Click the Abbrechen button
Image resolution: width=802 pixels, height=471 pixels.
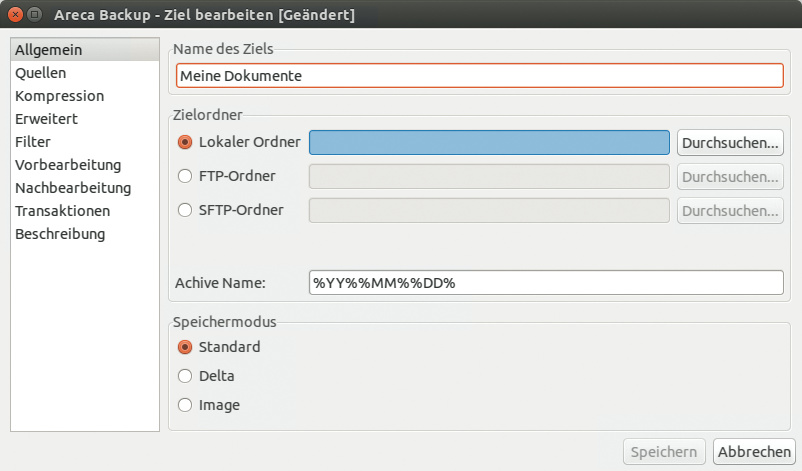pos(754,452)
